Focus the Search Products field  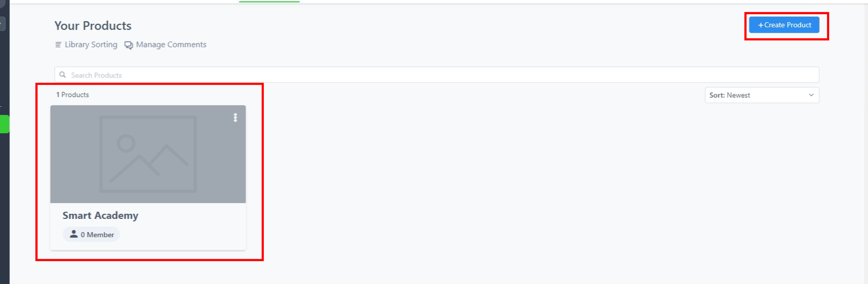[437, 75]
